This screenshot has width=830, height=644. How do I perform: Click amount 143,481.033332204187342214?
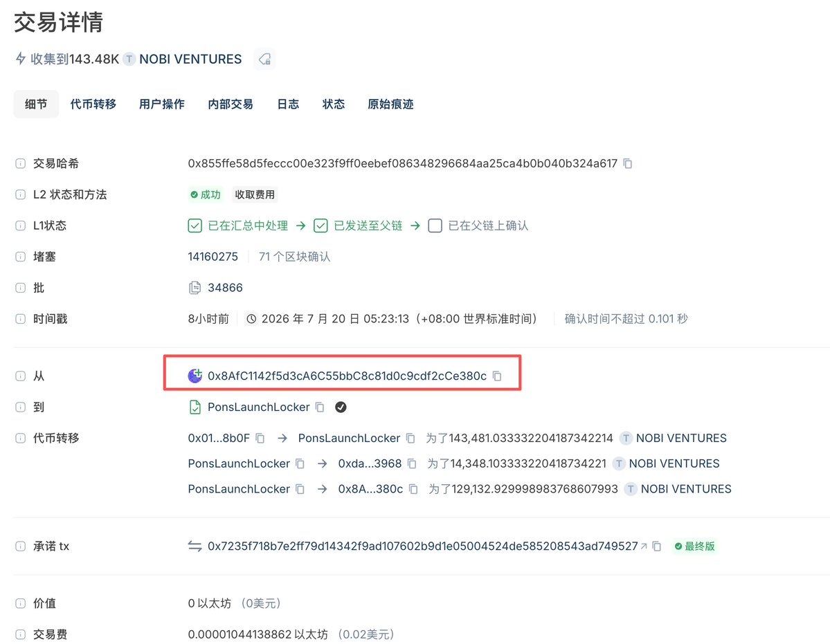(x=531, y=439)
